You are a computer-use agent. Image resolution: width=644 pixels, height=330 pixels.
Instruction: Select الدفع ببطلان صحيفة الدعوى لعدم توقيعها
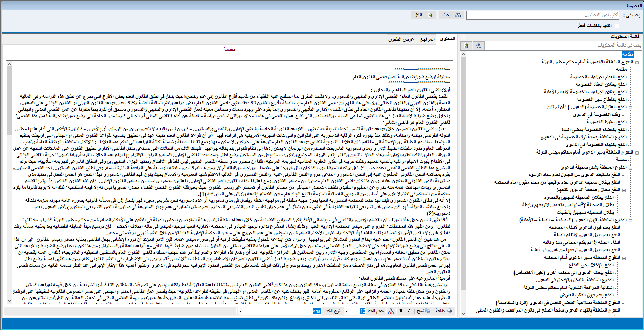coord(557,182)
